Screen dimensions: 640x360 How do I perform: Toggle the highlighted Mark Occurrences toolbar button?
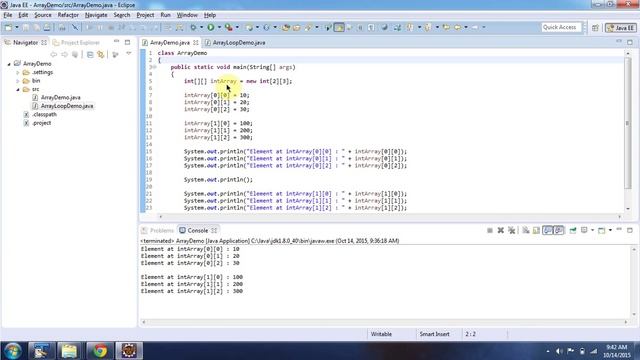pos(339,27)
